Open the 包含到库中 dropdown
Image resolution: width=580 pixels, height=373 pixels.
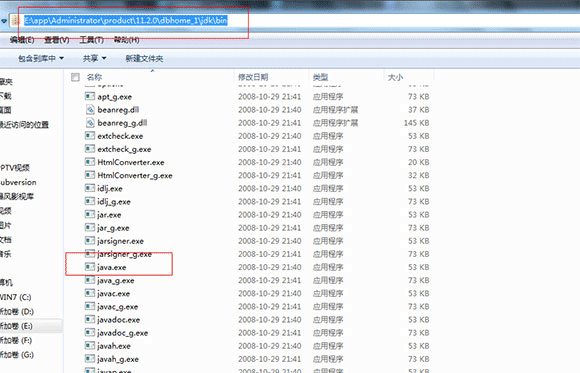tap(41, 58)
